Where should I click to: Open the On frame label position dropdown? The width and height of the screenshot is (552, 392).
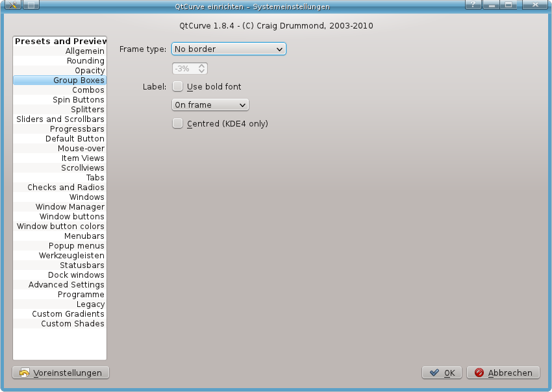[210, 105]
